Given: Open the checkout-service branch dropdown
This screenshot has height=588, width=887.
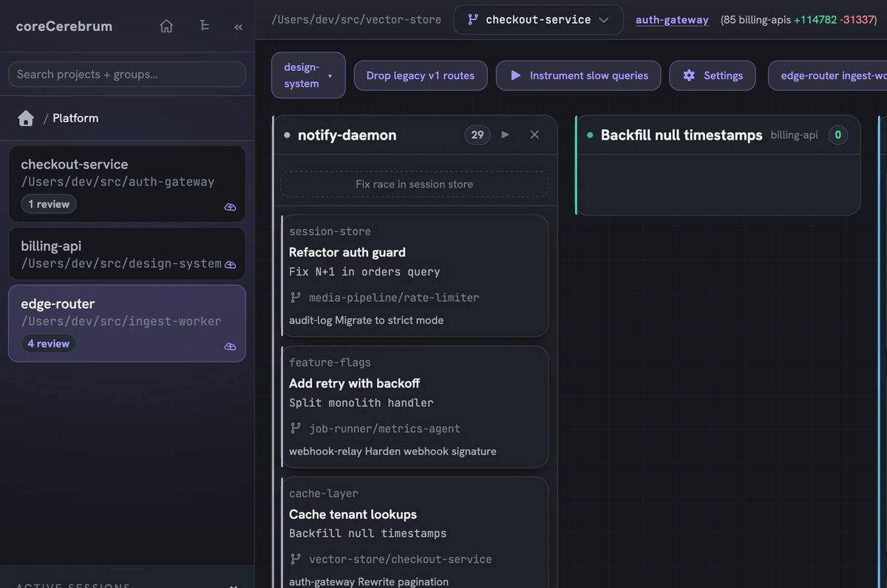Looking at the screenshot, I should point(538,20).
